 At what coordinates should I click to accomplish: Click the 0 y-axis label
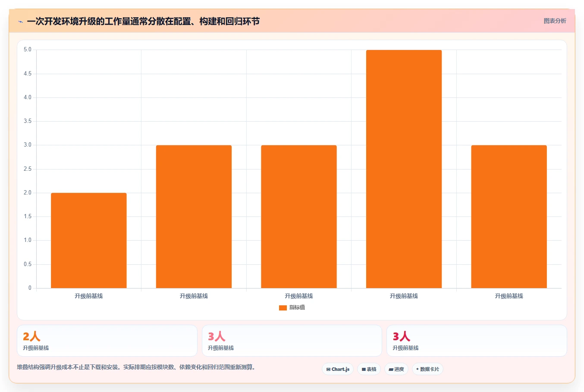pyautogui.click(x=30, y=288)
